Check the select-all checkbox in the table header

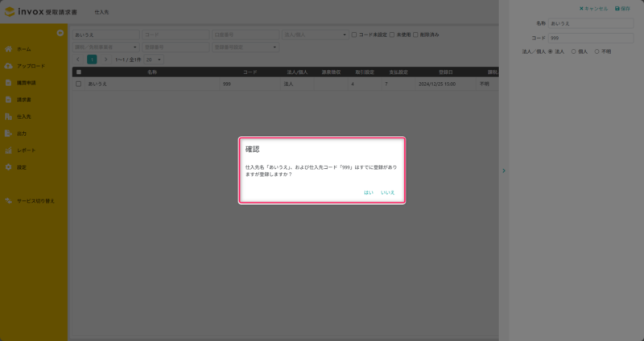[x=79, y=72]
